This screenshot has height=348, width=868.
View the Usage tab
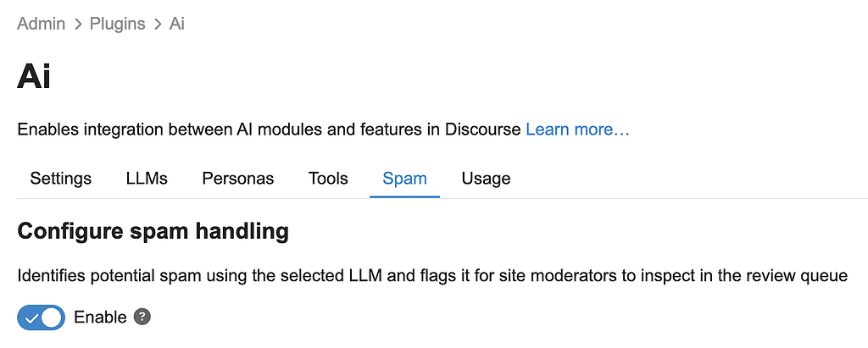tap(486, 179)
